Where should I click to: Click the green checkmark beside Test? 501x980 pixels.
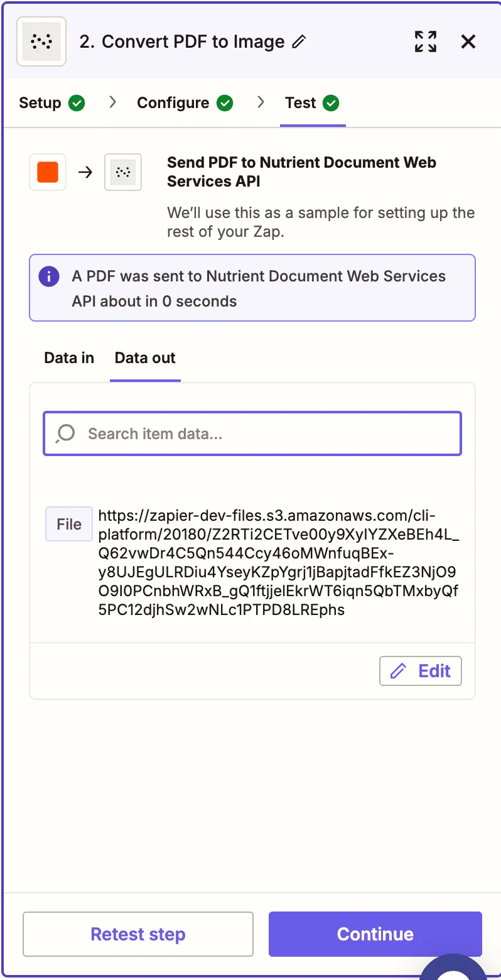tap(333, 102)
